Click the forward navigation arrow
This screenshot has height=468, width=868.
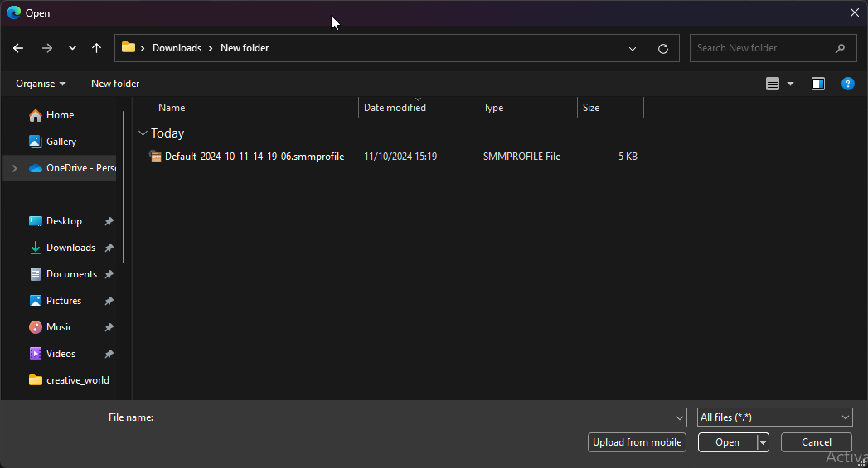47,48
